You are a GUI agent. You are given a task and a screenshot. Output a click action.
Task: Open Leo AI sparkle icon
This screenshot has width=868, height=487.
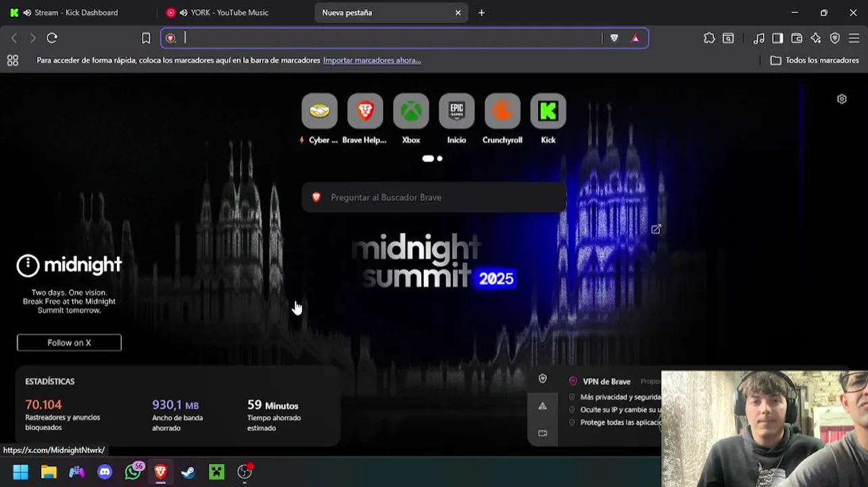tap(816, 38)
